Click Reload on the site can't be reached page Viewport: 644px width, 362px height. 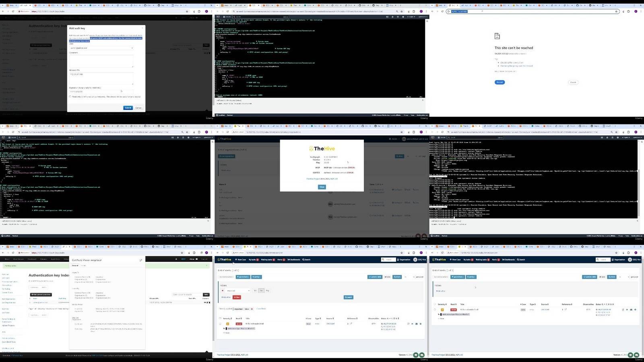500,82
